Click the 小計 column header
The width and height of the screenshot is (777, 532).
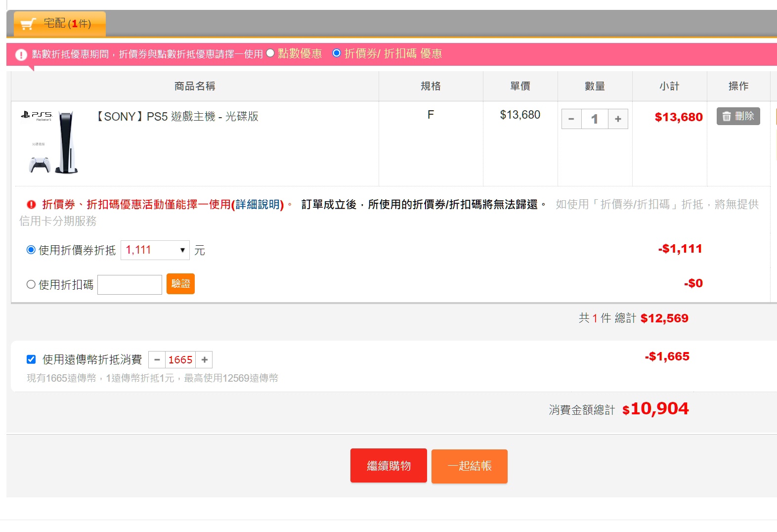click(x=669, y=86)
